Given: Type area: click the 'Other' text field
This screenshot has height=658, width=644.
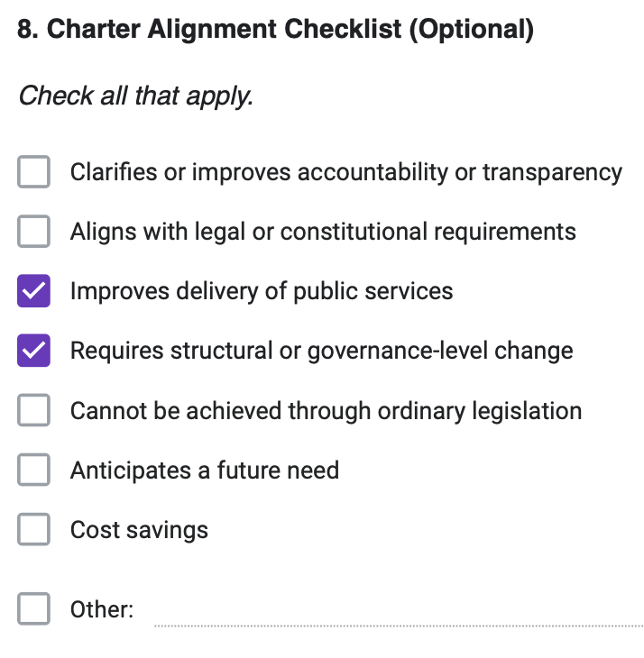Looking at the screenshot, I should (x=397, y=611).
